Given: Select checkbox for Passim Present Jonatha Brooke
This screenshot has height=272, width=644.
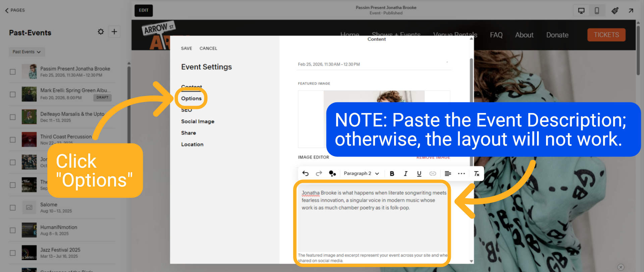Looking at the screenshot, I should pyautogui.click(x=13, y=72).
